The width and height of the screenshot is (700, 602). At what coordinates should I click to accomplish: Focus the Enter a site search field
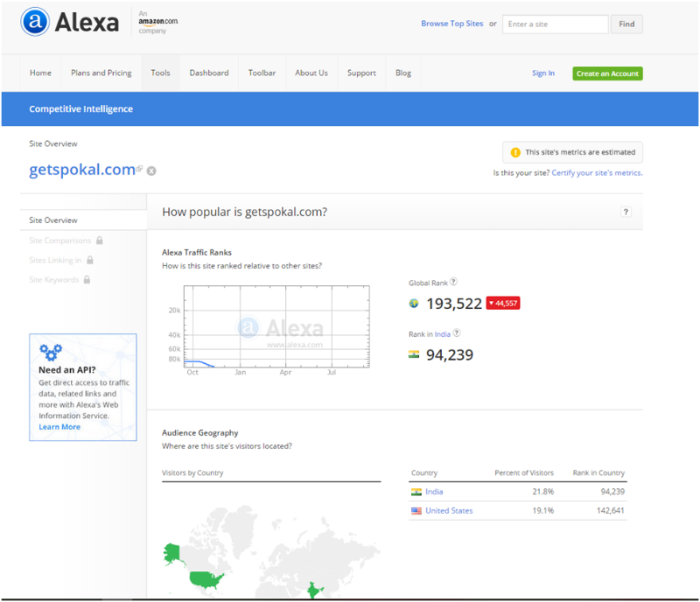click(556, 24)
